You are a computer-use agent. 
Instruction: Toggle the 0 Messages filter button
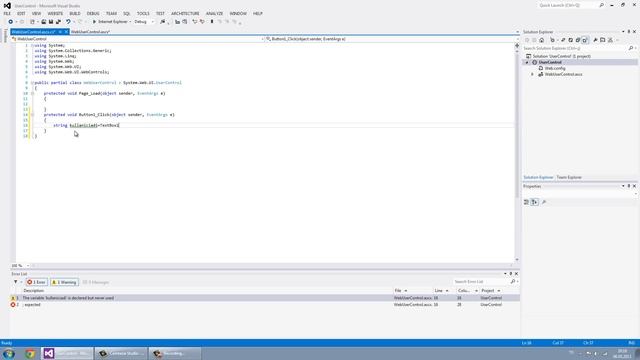(96, 282)
